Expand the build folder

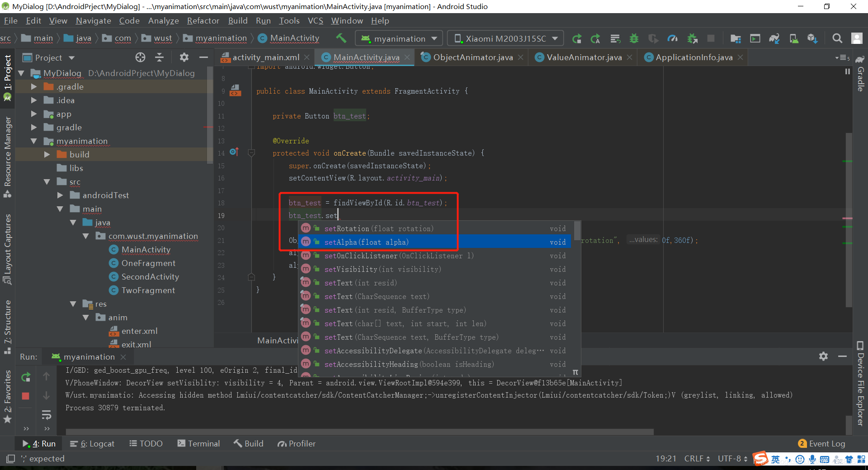[47, 154]
